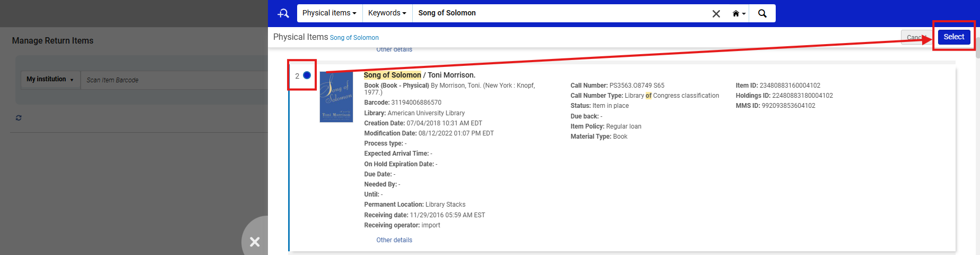
Task: Open the Song of Solomon / Toni Morrison title
Action: pos(419,75)
